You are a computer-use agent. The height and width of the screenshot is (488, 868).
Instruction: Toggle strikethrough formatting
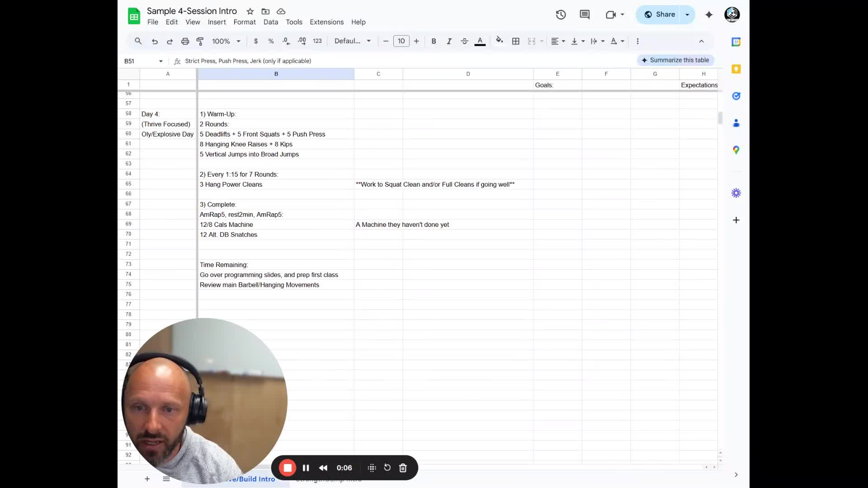tap(464, 41)
